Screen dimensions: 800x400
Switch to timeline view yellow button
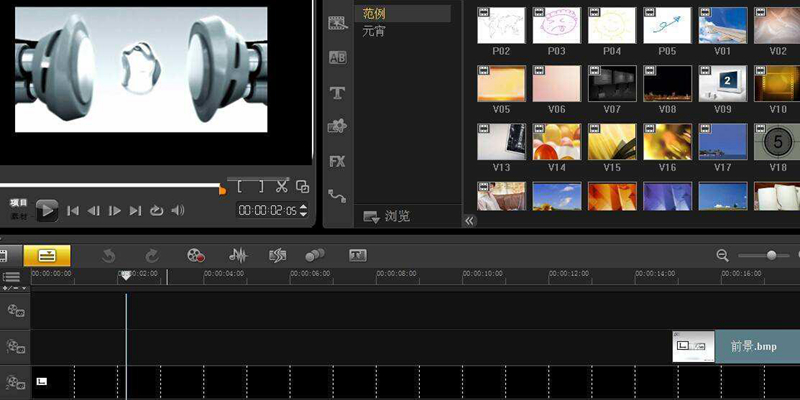[46, 256]
